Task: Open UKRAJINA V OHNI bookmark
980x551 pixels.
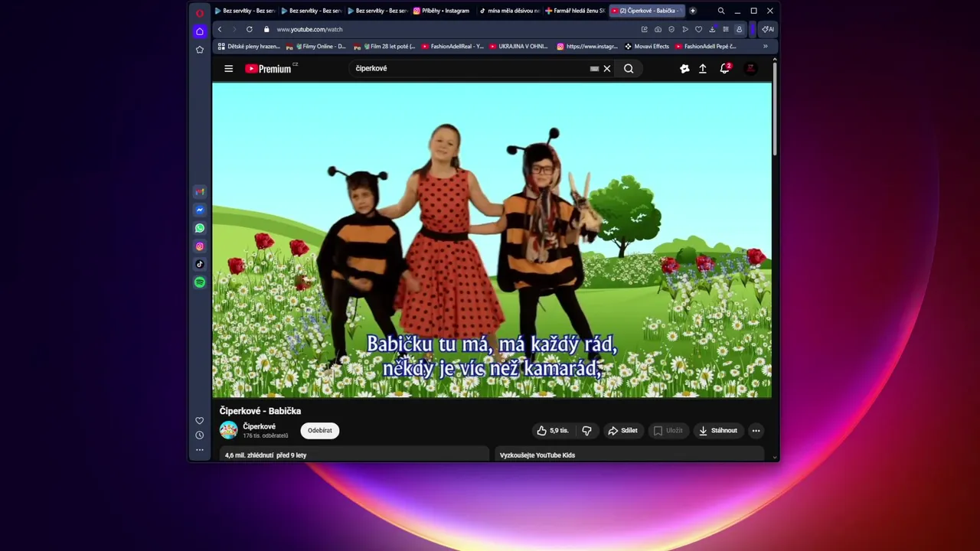Action: click(x=518, y=46)
